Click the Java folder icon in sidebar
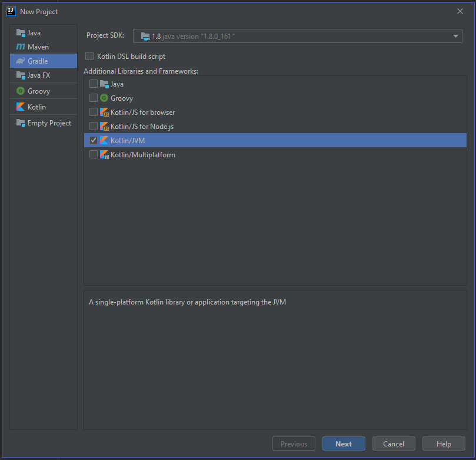Image resolution: width=476 pixels, height=460 pixels. 21,33
